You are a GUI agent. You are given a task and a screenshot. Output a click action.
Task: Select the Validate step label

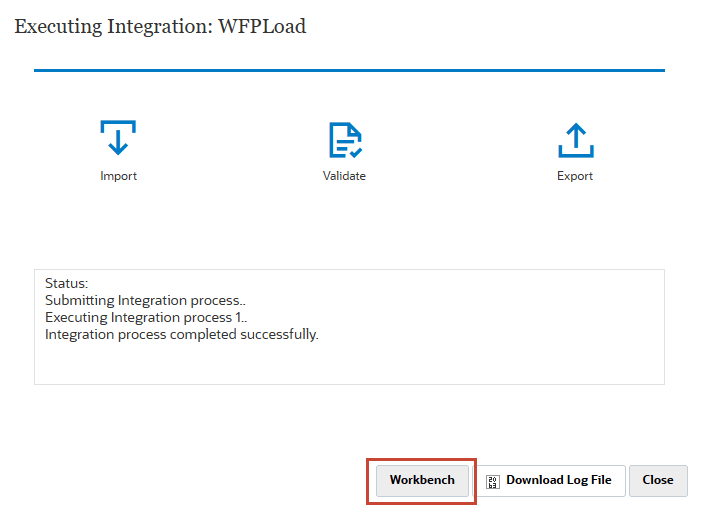coord(344,176)
